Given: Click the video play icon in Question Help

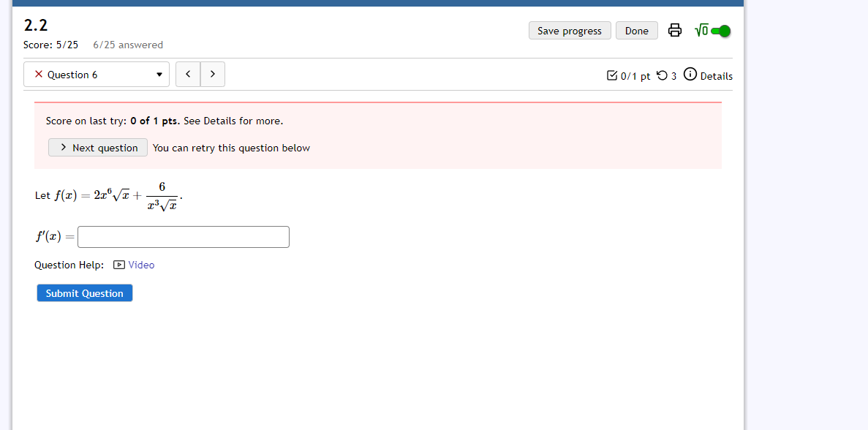Looking at the screenshot, I should coord(118,264).
